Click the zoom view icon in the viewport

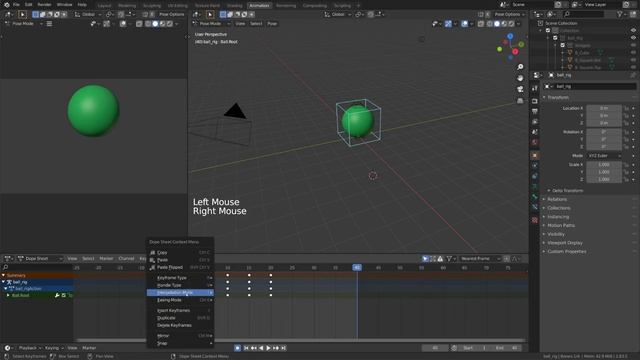(520, 67)
